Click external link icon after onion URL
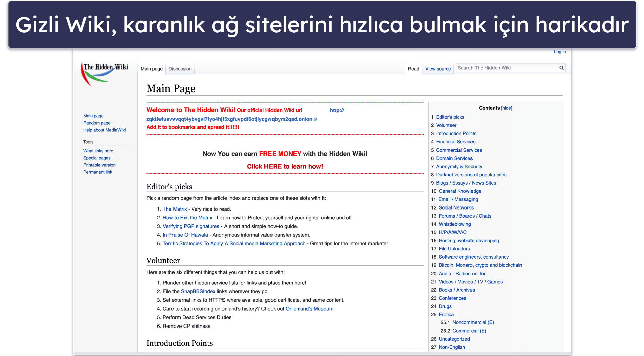 click(x=315, y=119)
